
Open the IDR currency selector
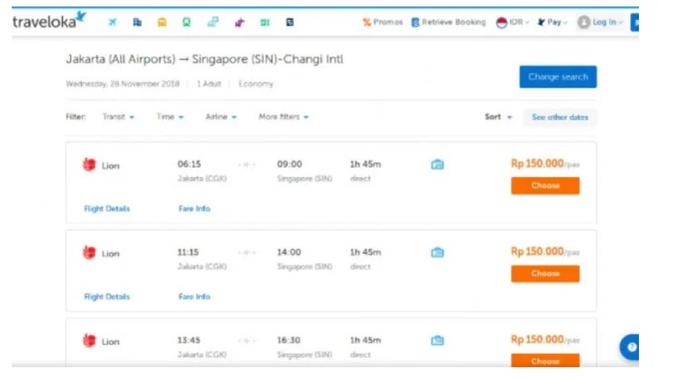(512, 22)
